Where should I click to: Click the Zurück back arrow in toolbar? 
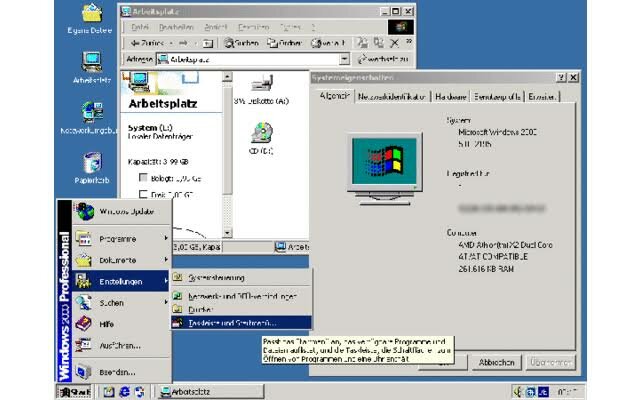147,43
